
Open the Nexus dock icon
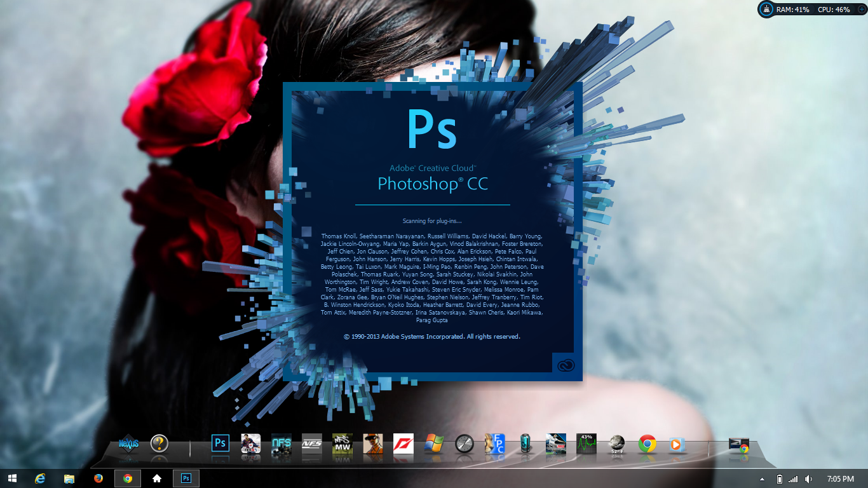click(x=129, y=443)
